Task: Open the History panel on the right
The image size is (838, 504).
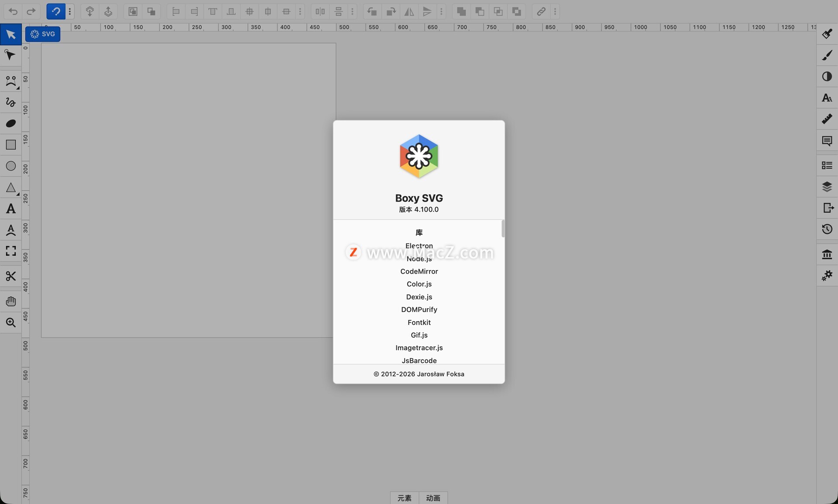Action: (827, 229)
